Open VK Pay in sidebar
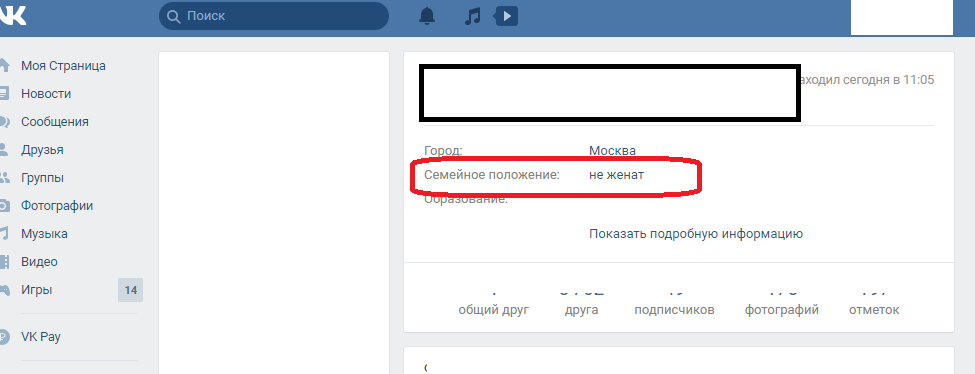This screenshot has height=374, width=975. 41,337
